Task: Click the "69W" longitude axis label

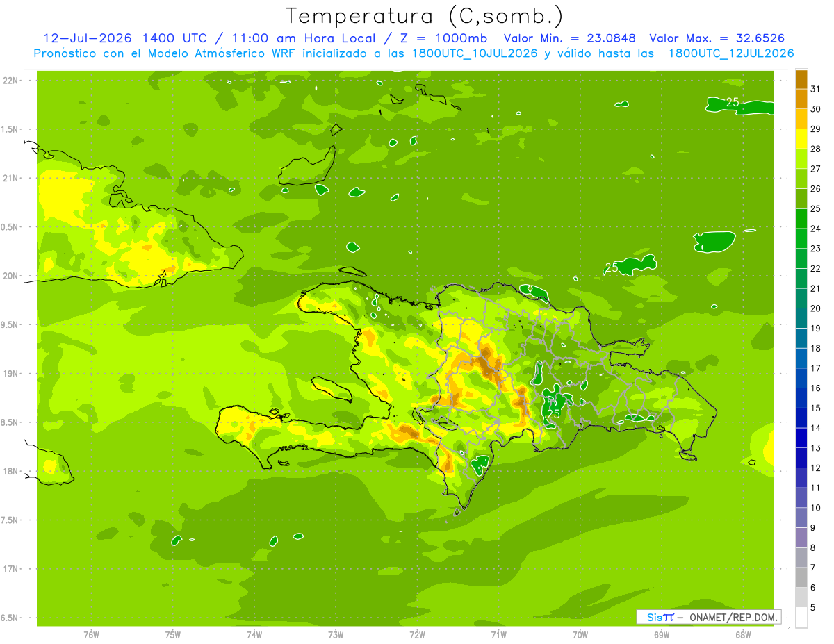Action: [662, 635]
